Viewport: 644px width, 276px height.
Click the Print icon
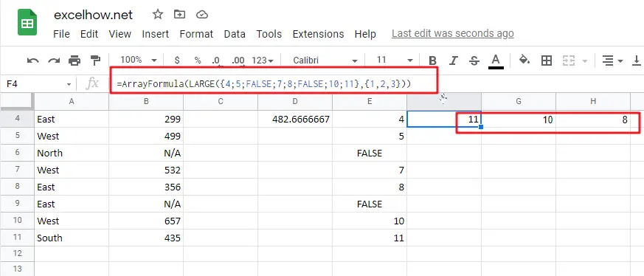(75, 61)
